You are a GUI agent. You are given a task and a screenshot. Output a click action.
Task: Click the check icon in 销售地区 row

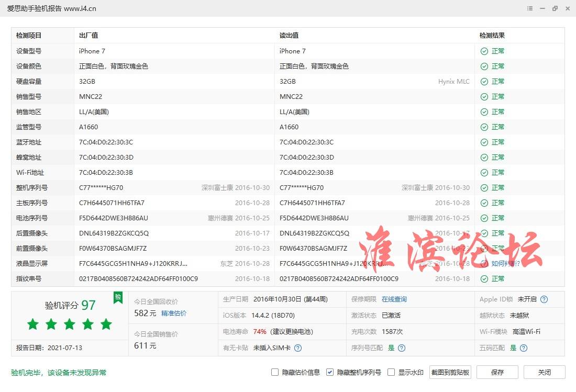coord(484,112)
